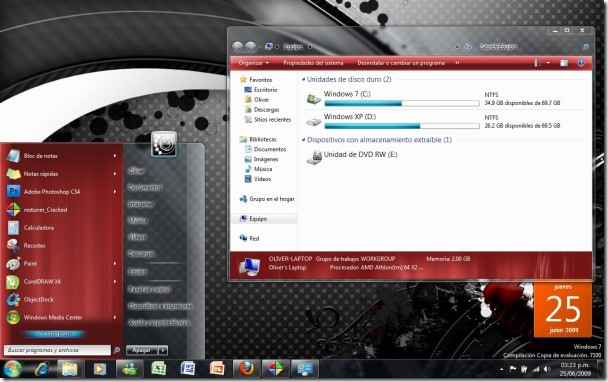The image size is (608, 382).
Task: Expand Bloc de notas jump list arrow
Action: tap(115, 156)
